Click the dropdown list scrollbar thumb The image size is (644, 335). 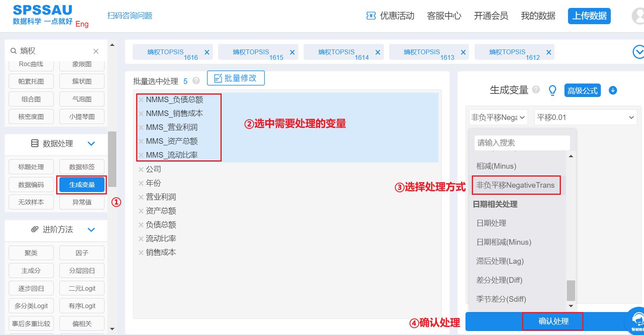pos(571,290)
